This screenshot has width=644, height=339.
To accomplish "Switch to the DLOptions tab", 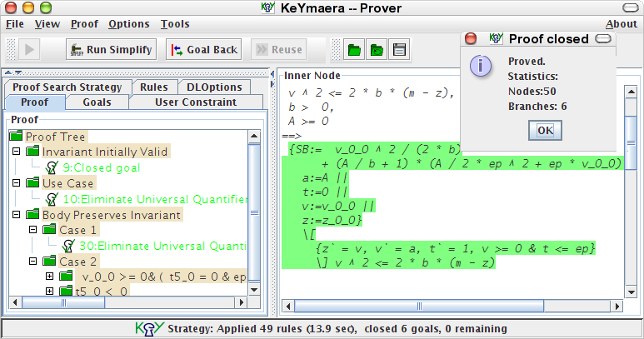I will point(214,87).
